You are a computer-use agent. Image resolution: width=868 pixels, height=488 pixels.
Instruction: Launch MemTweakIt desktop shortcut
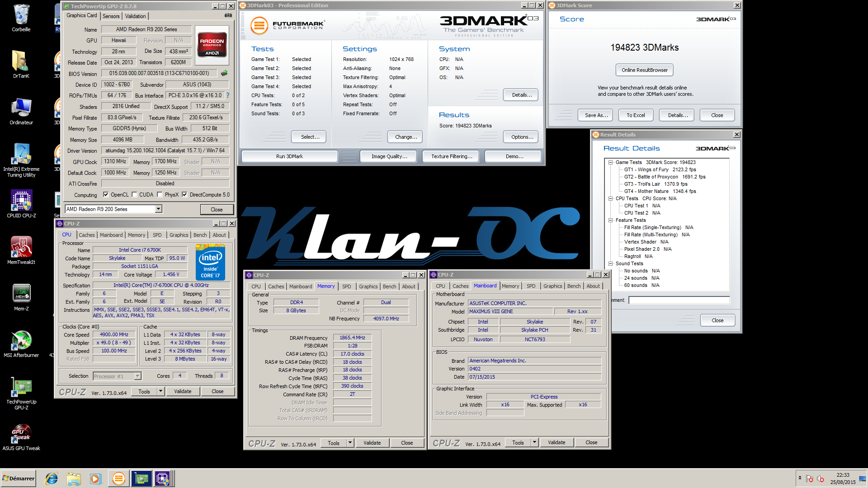(x=21, y=250)
